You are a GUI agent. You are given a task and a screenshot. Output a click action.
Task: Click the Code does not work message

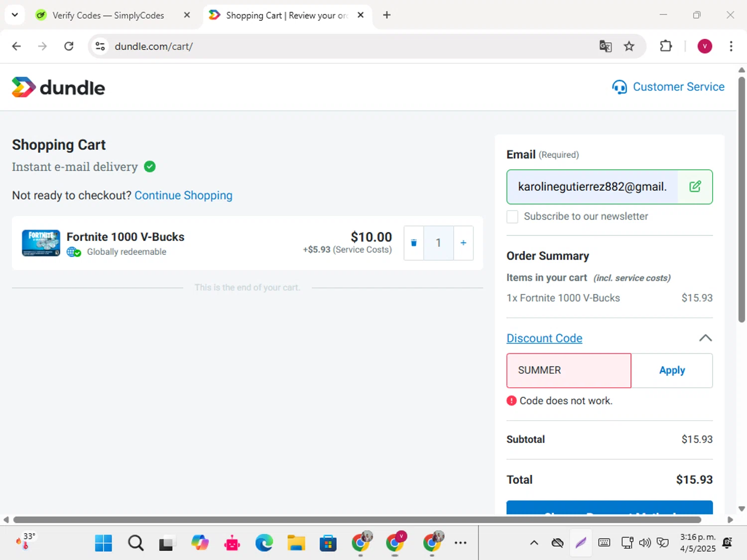click(566, 401)
